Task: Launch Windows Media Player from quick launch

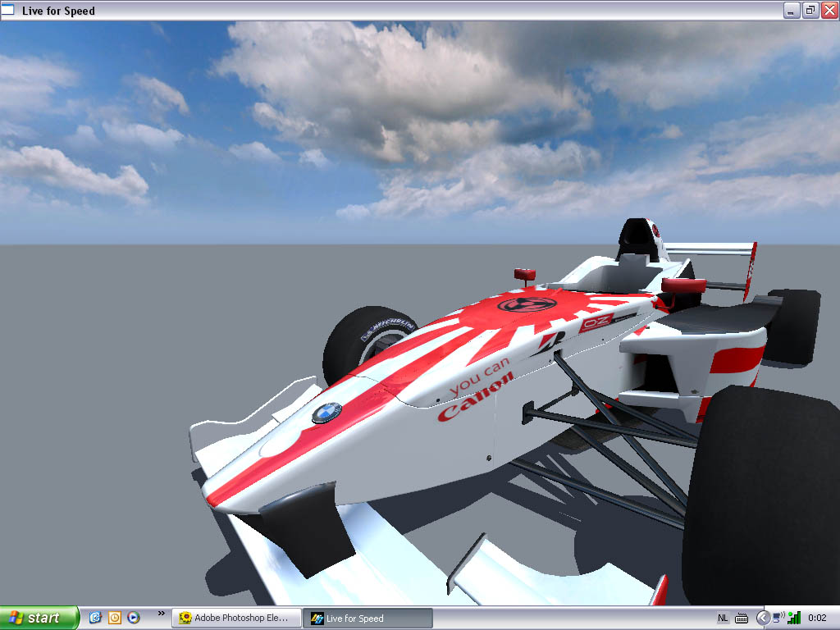Action: [134, 618]
